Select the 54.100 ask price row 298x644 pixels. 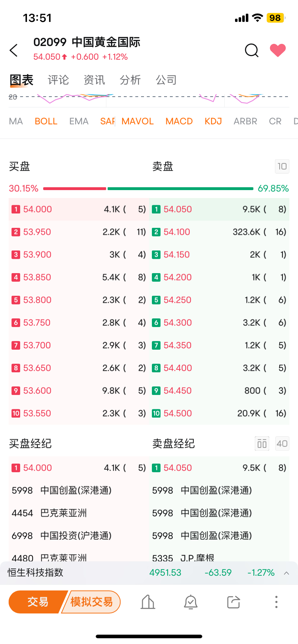219,232
